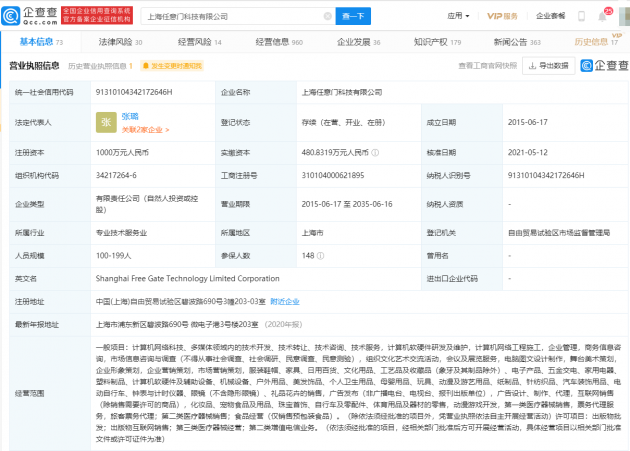630x451 pixels.
Task: Switch to the 企业发展 tab
Action: [358, 42]
